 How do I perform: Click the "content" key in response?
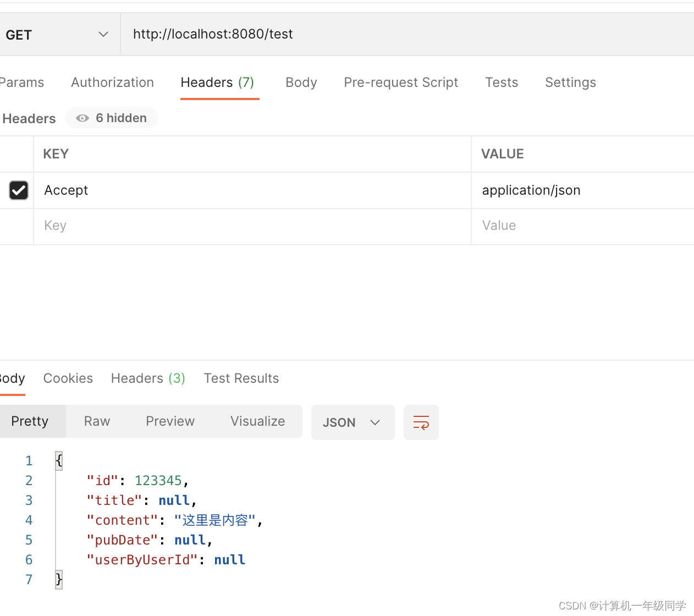pyautogui.click(x=123, y=520)
